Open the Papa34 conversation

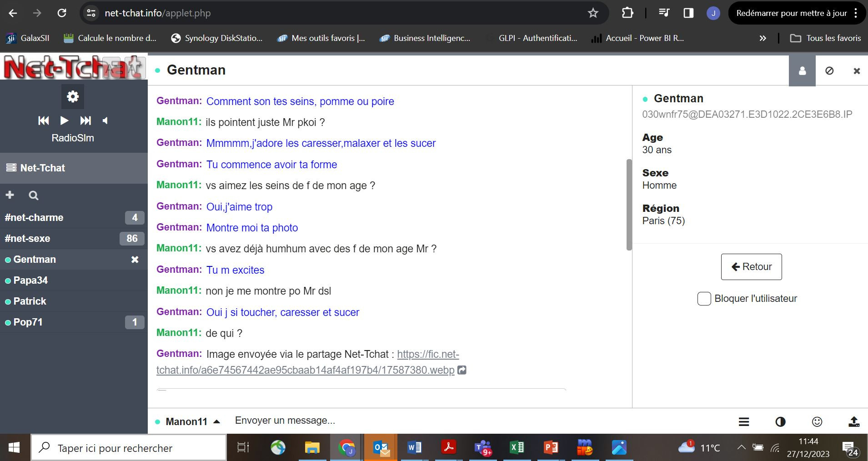click(74, 280)
